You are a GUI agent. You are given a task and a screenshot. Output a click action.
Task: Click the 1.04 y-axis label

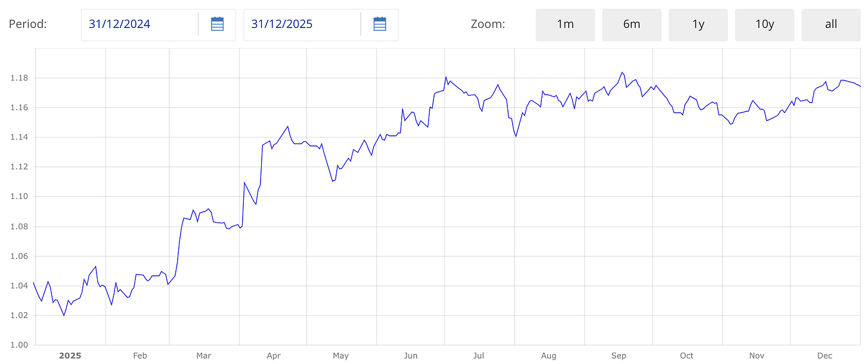20,286
